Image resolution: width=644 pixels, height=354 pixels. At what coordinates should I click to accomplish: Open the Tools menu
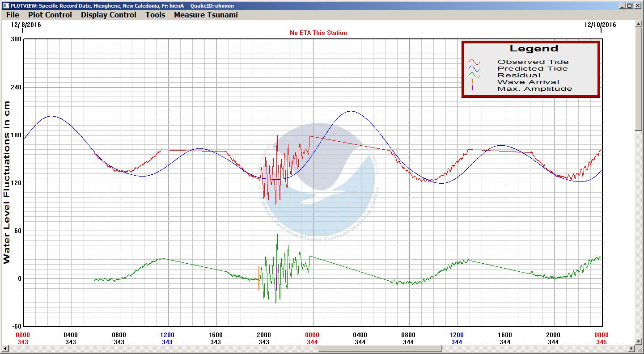(155, 15)
